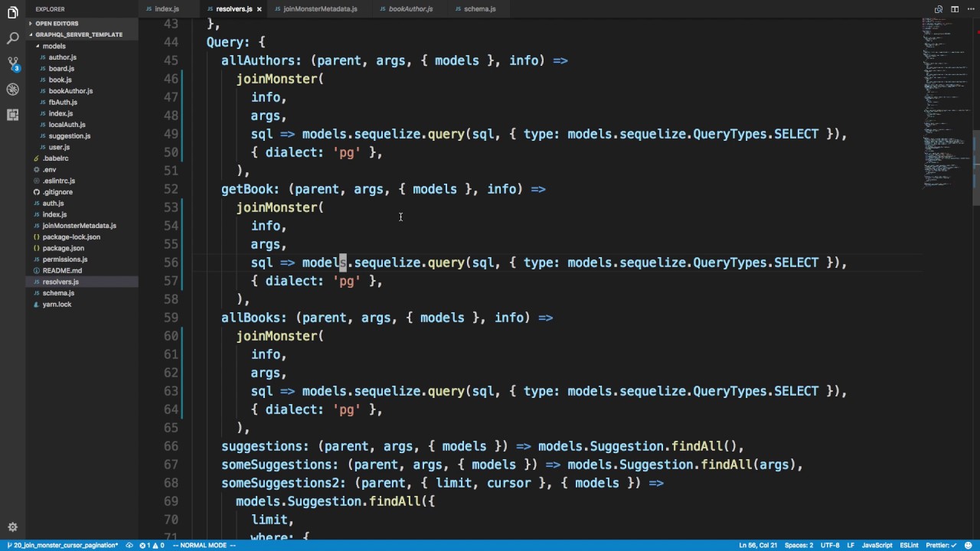Open the Extensions view in activity bar
This screenshot has width=980, height=551.
coord(12,115)
